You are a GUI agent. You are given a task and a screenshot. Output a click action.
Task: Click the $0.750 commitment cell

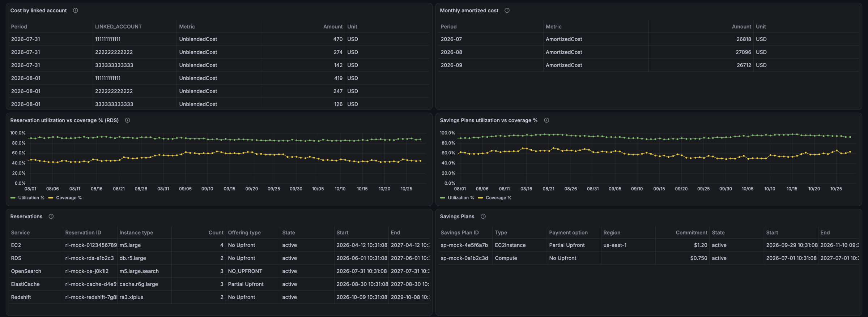pyautogui.click(x=682, y=258)
